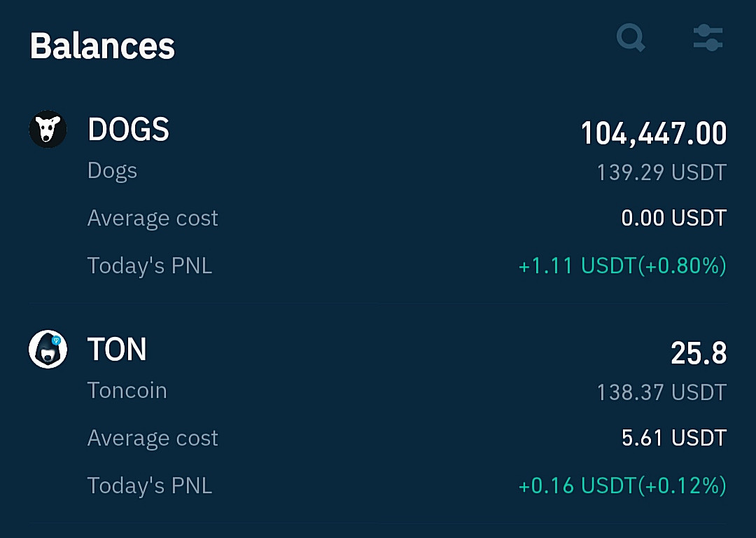Click the 0.00 USDT average cost value
The image size is (756, 538).
point(673,218)
